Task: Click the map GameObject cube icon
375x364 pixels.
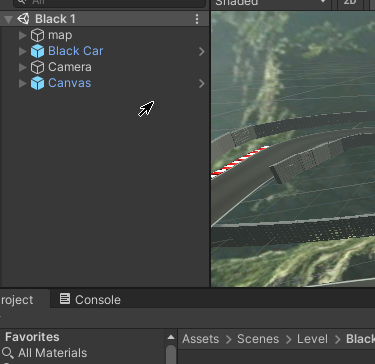Action: tap(37, 35)
